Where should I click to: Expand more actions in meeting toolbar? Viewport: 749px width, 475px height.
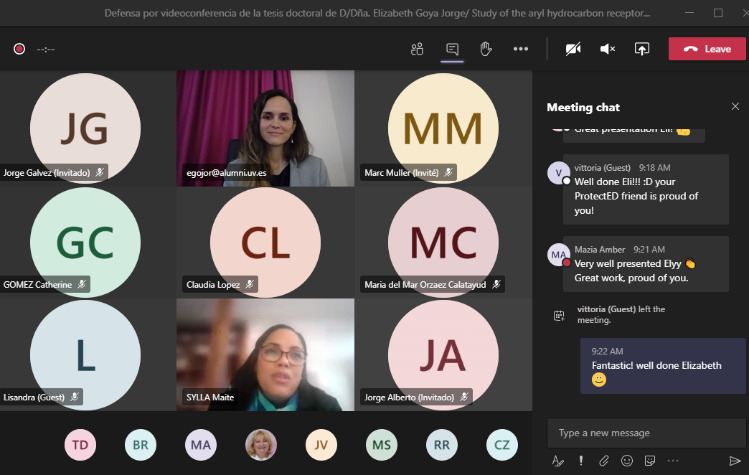pos(520,48)
